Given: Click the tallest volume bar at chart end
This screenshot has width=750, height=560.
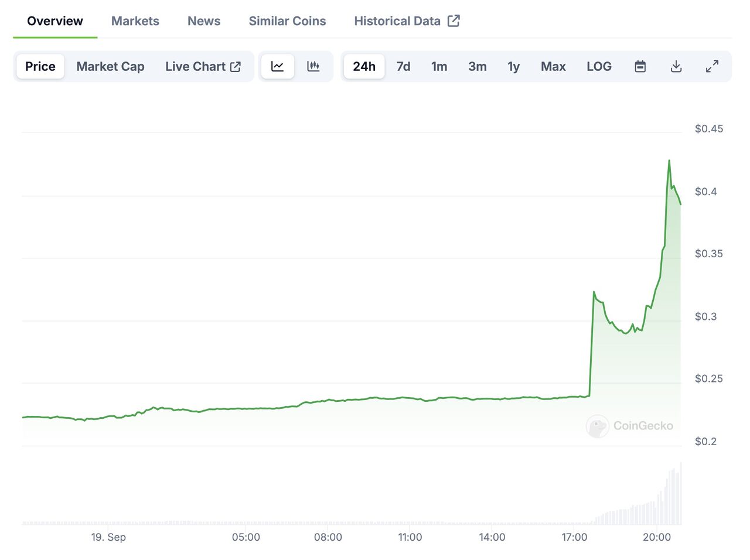Looking at the screenshot, I should (x=680, y=493).
